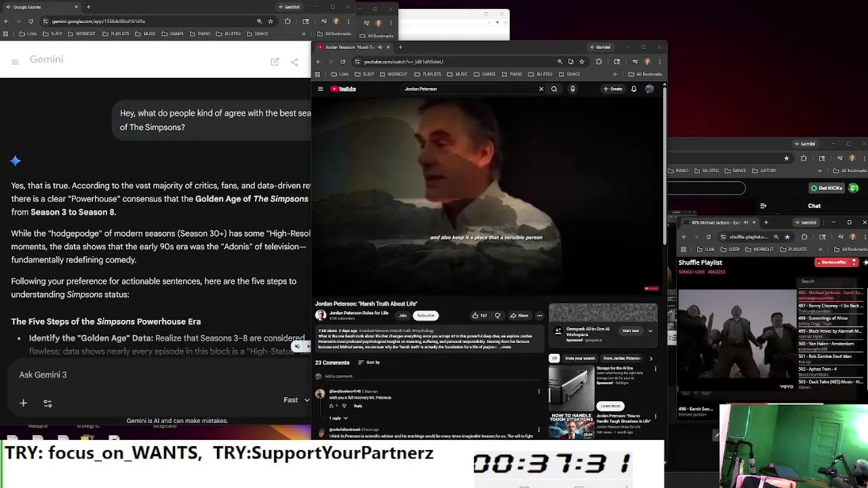
Task: Expand video description with ...more
Action: point(506,347)
